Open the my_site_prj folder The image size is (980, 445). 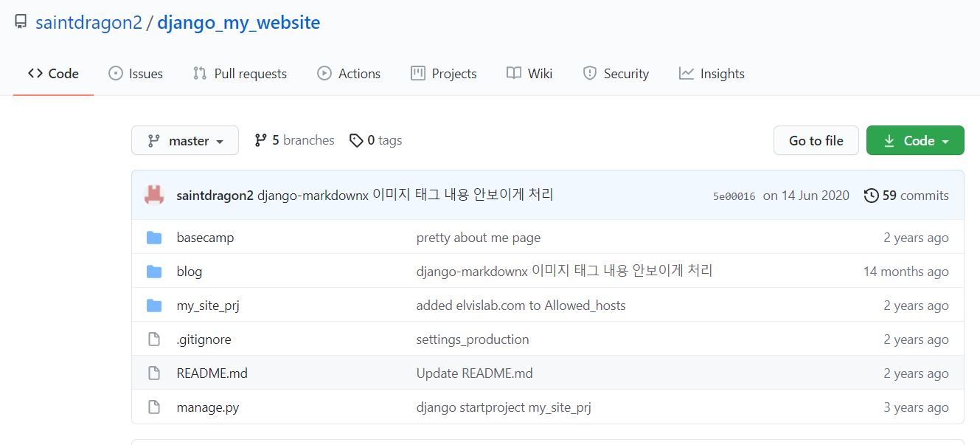tap(208, 306)
